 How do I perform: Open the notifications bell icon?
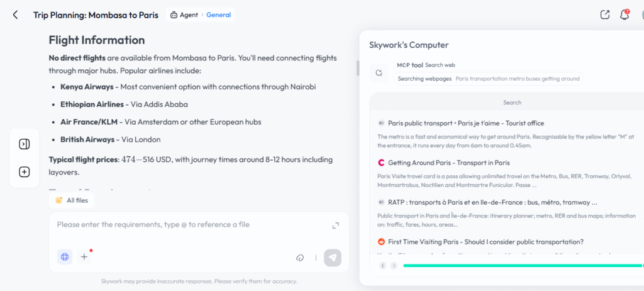[625, 15]
